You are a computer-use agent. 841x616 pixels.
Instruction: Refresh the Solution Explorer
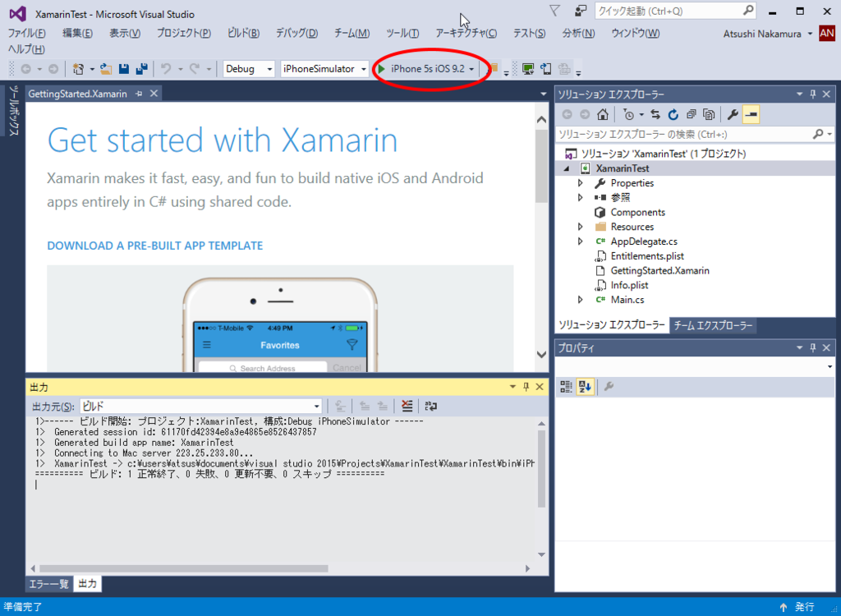click(673, 114)
